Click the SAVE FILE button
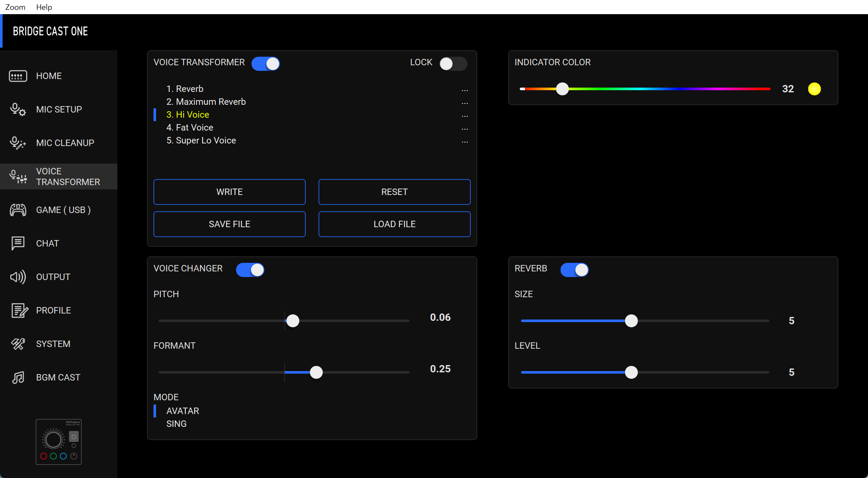The width and height of the screenshot is (868, 478). pyautogui.click(x=230, y=224)
